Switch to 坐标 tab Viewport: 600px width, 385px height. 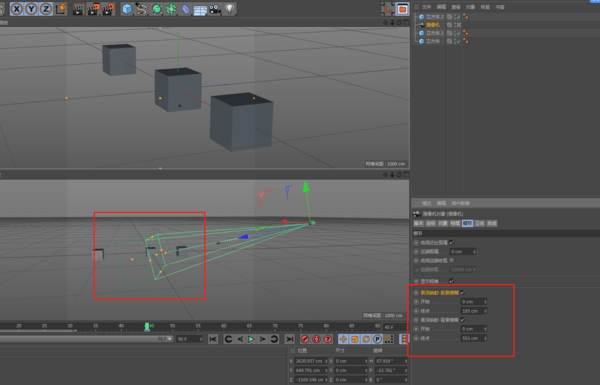[x=431, y=223]
